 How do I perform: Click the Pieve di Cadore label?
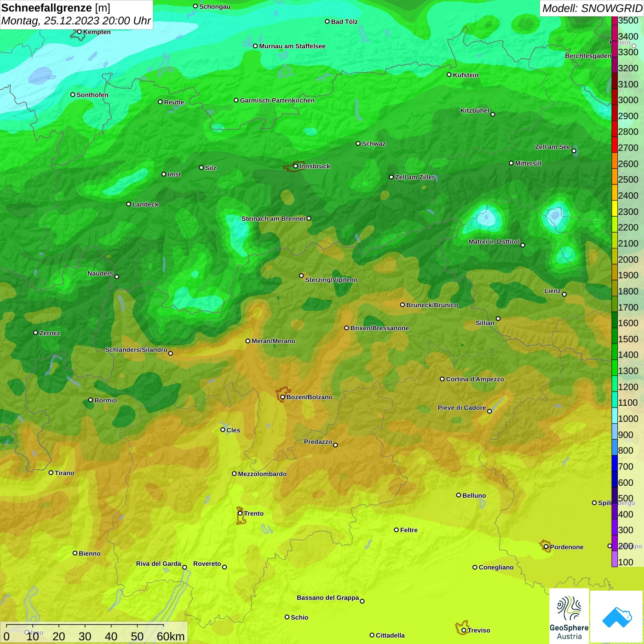pos(461,408)
